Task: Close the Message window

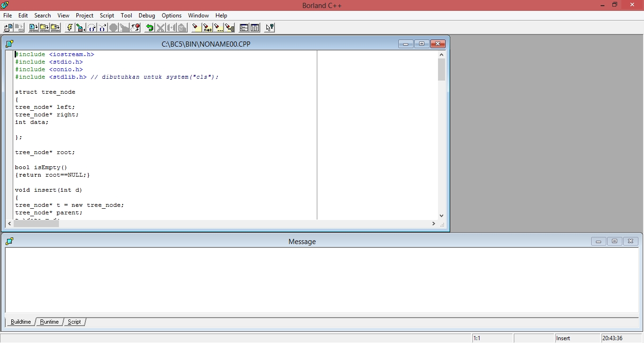Action: 631,241
